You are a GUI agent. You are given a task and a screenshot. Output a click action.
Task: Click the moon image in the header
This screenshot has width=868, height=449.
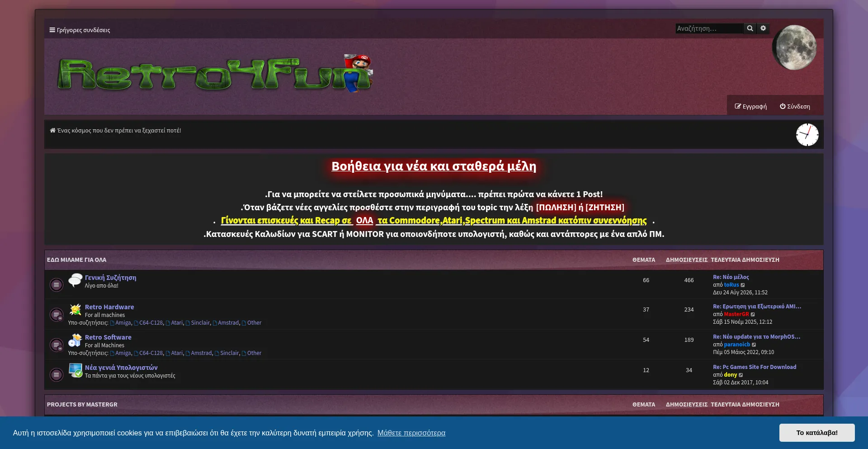click(x=794, y=47)
